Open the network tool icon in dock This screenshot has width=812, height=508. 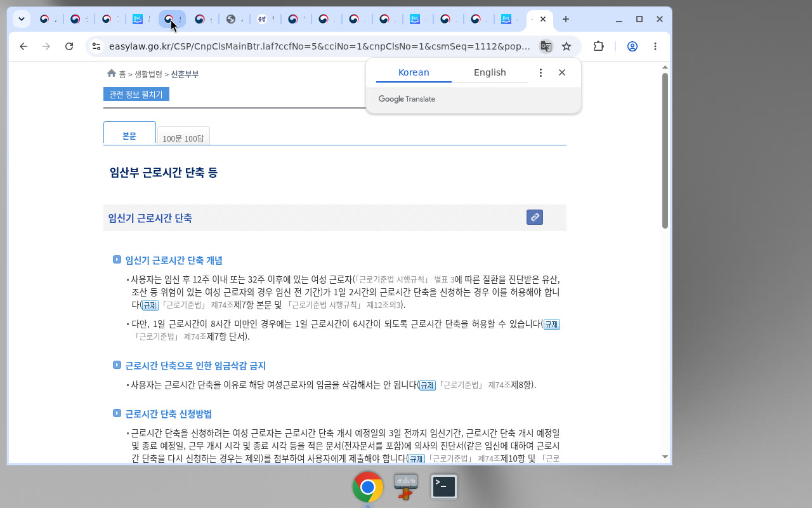[406, 487]
